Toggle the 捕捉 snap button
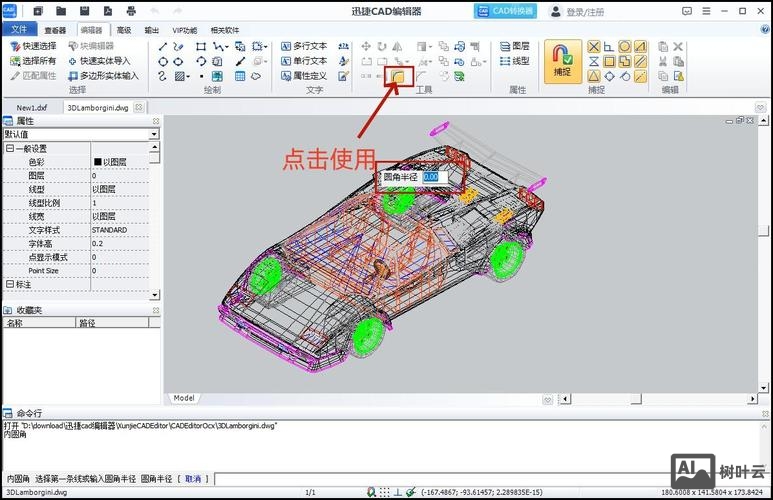This screenshot has width=773, height=500. tap(562, 60)
